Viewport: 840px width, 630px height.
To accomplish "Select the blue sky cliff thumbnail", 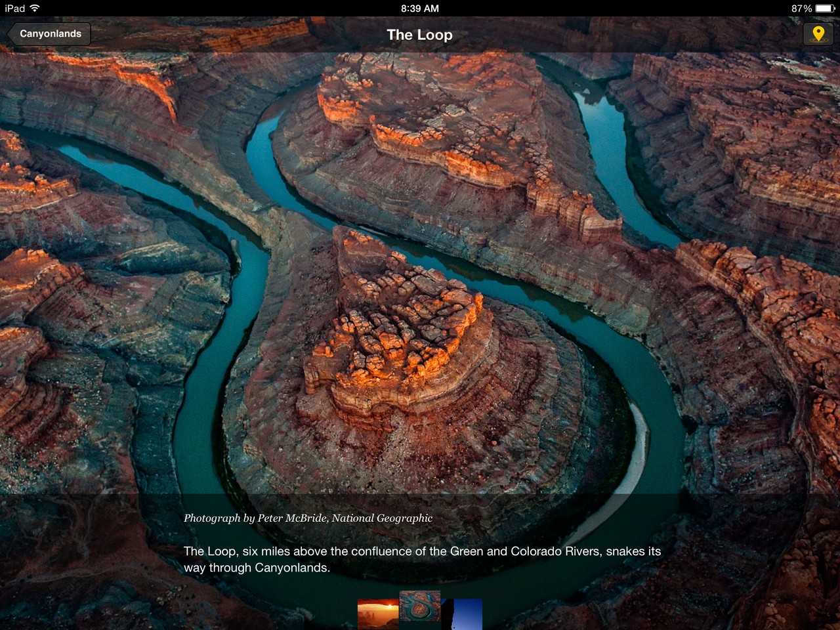I will click(462, 614).
